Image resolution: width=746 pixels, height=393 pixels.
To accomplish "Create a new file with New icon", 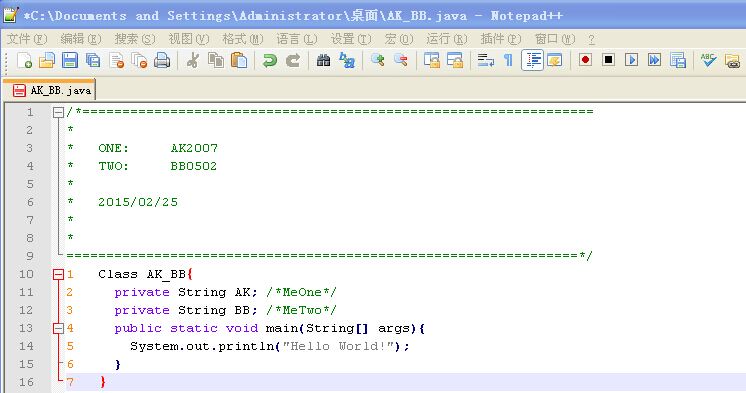I will click(24, 60).
